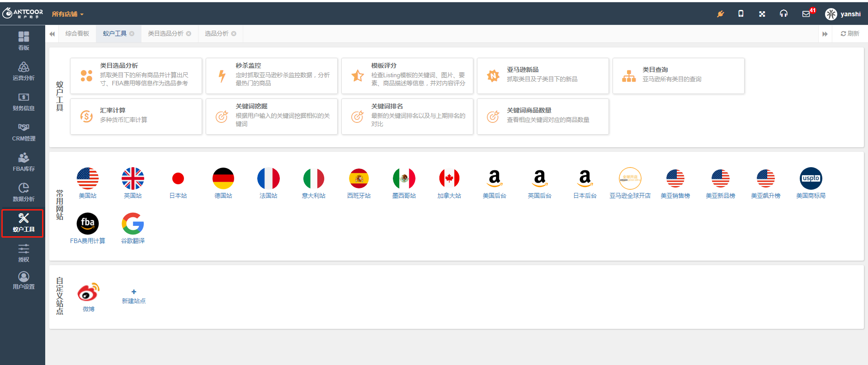Open 美亚飙升榜 icon
This screenshot has width=868, height=365.
pos(766,179)
